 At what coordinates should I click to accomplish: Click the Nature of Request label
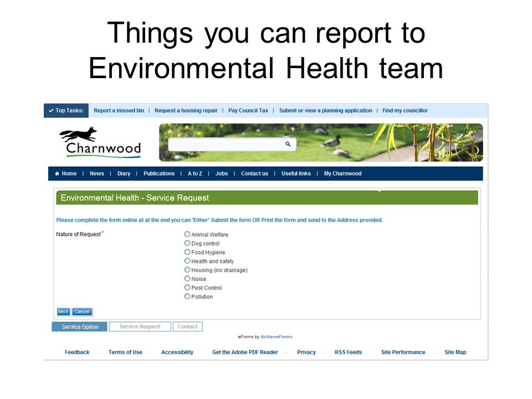78,234
